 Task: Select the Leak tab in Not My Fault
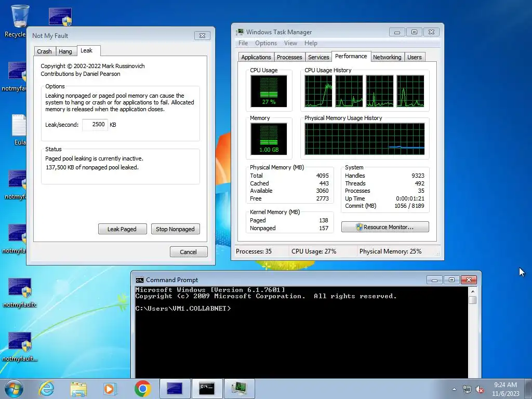(x=87, y=50)
